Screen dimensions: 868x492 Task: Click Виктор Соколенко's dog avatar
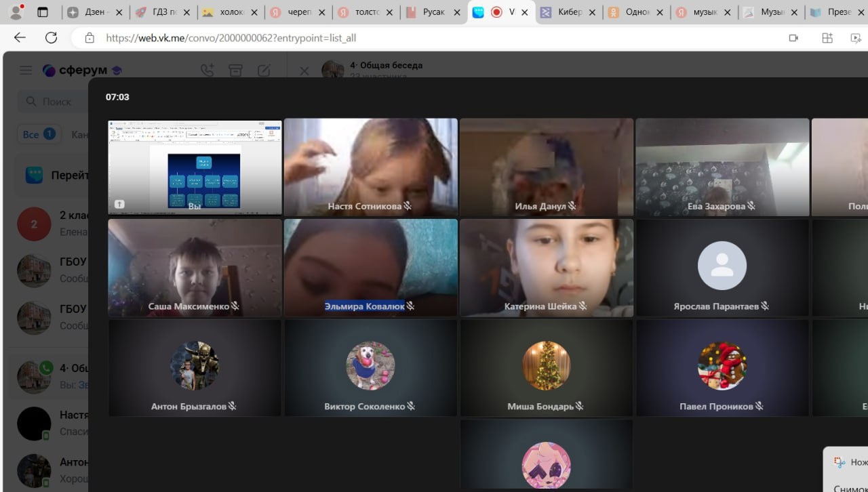pos(370,366)
